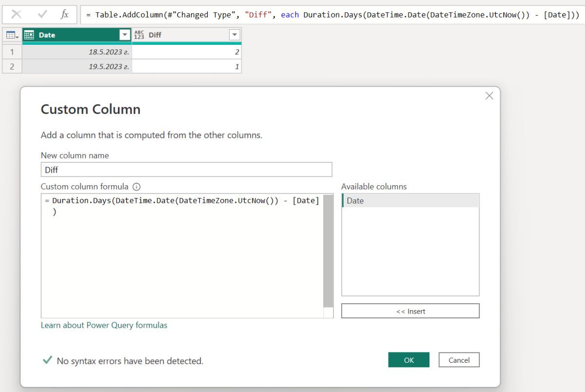Viewport: 585px width, 392px height.
Task: Select the Date column header
Action: click(x=77, y=35)
